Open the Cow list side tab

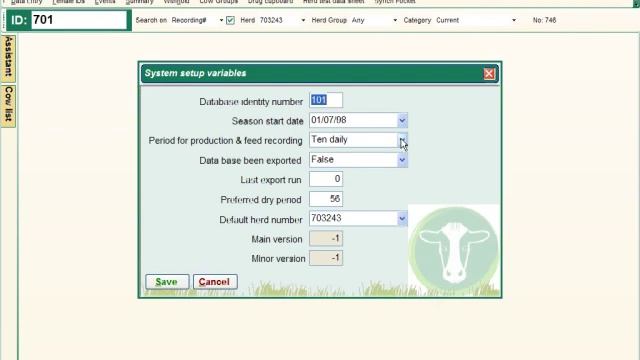tap(9, 105)
